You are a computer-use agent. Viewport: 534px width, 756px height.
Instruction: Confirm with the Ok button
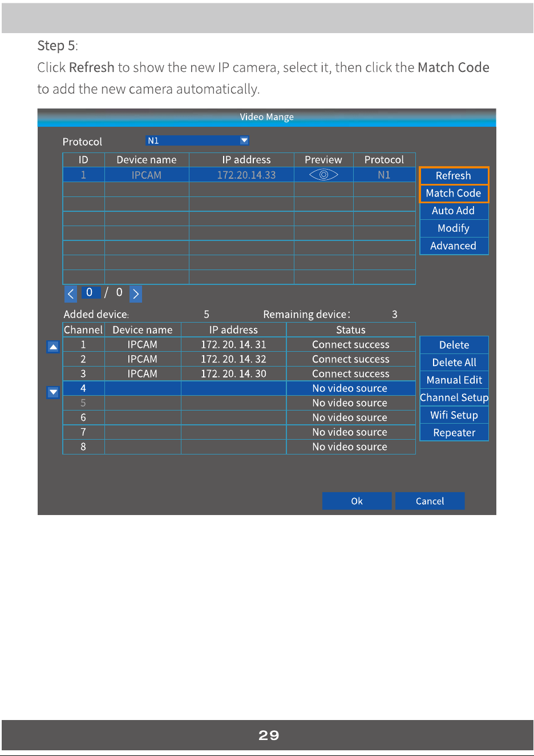(x=357, y=501)
